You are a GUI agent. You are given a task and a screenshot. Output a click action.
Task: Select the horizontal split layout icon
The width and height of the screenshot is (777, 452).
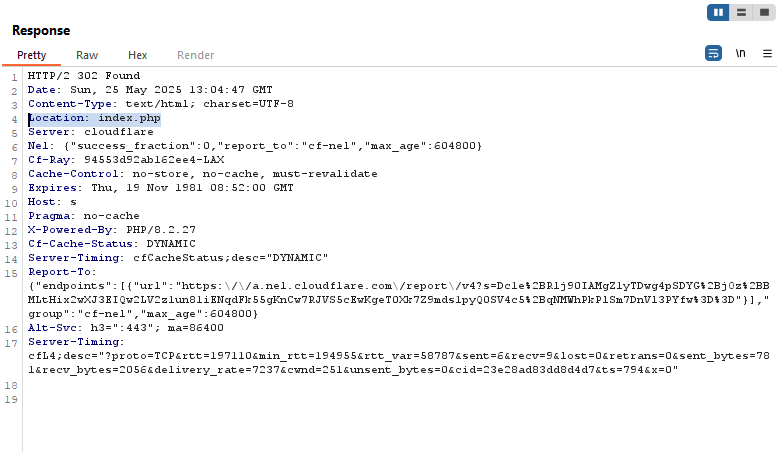741,12
